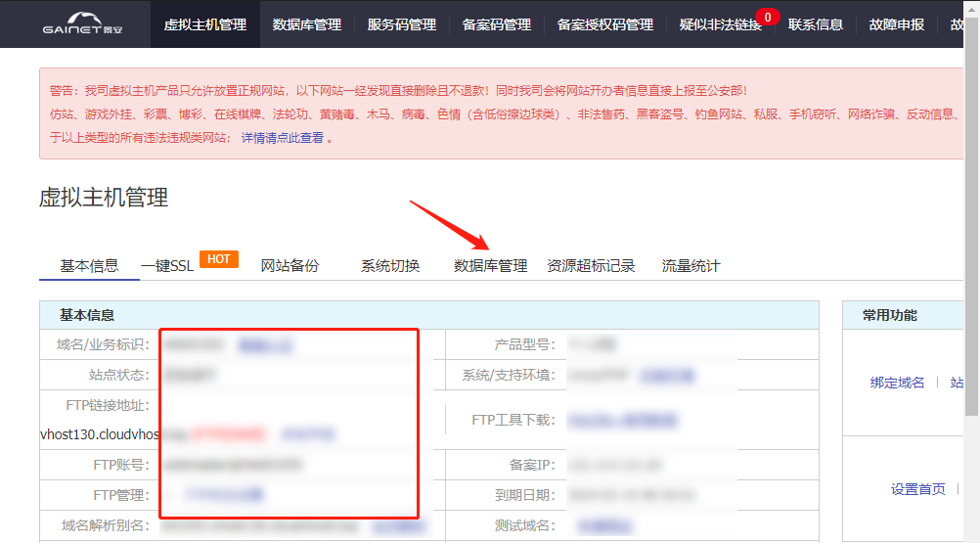The width and height of the screenshot is (980, 543).
Task: Select the 系统切换 tab
Action: pos(390,266)
